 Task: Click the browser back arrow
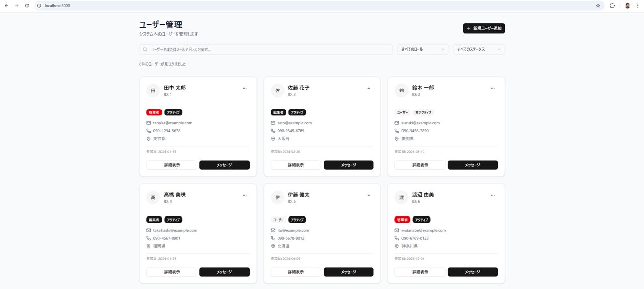click(x=6, y=6)
